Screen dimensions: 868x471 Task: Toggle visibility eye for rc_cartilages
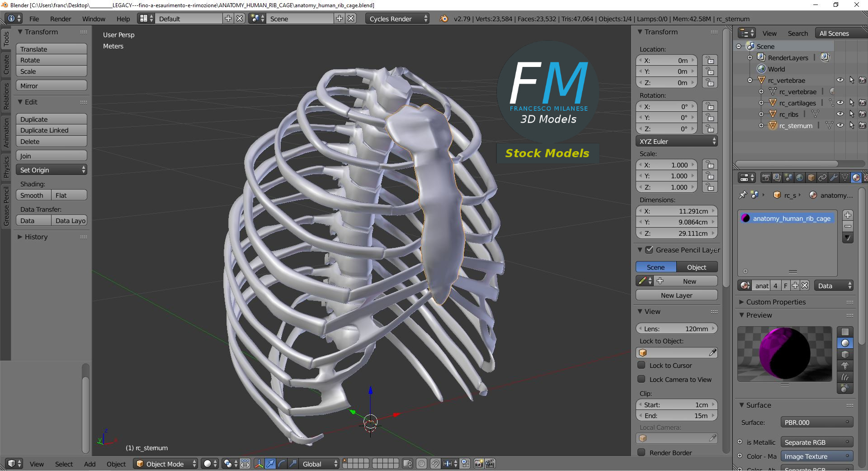coord(840,103)
